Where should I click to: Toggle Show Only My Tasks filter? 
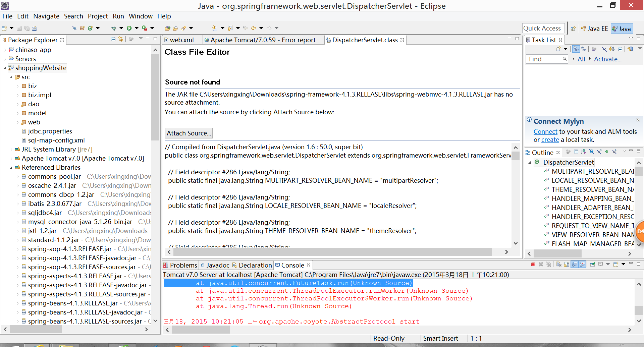coord(612,49)
